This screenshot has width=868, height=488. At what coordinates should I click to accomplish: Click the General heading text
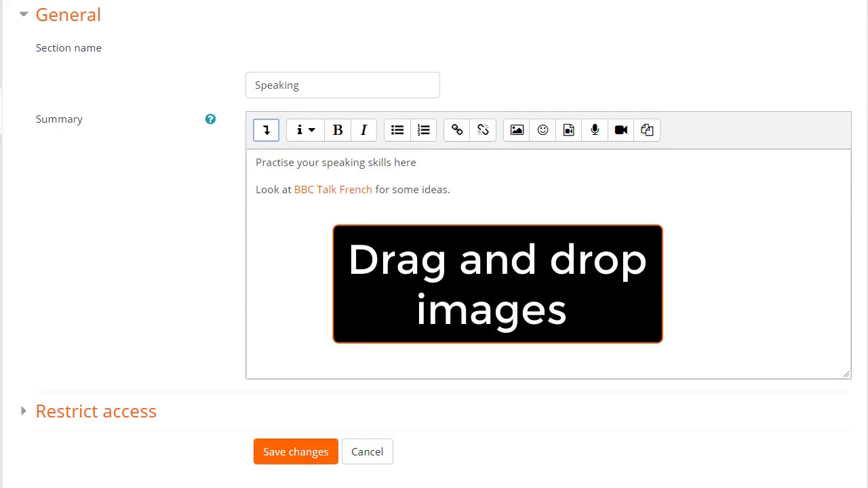pos(68,14)
